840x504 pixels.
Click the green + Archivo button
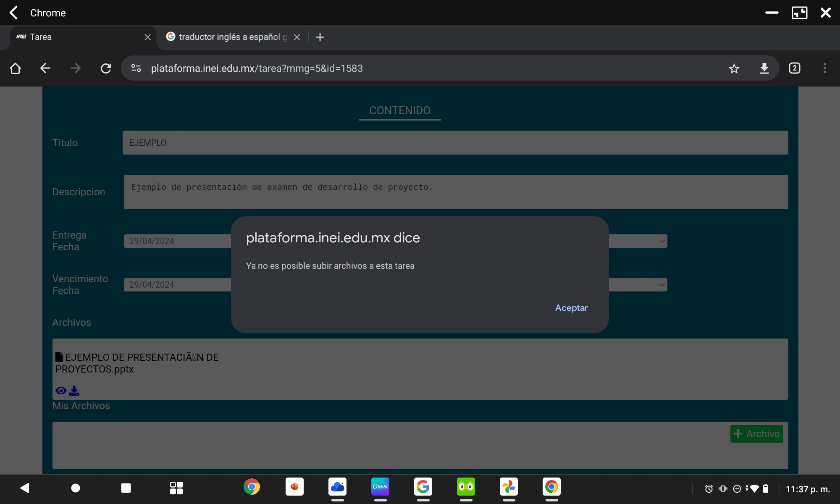pos(756,434)
